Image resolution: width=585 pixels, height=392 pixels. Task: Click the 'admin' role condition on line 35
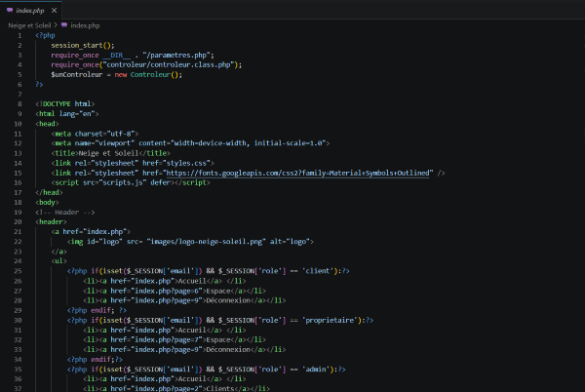(x=207, y=370)
